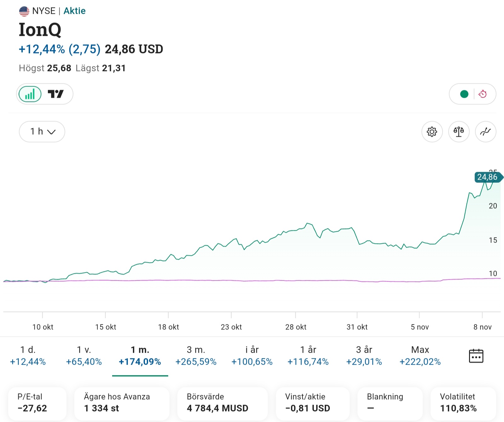Click the US flag icon
This screenshot has width=504, height=422.
click(24, 11)
